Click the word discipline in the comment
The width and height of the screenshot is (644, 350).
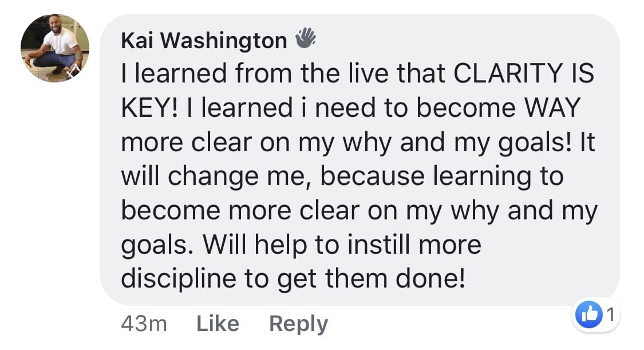click(179, 279)
